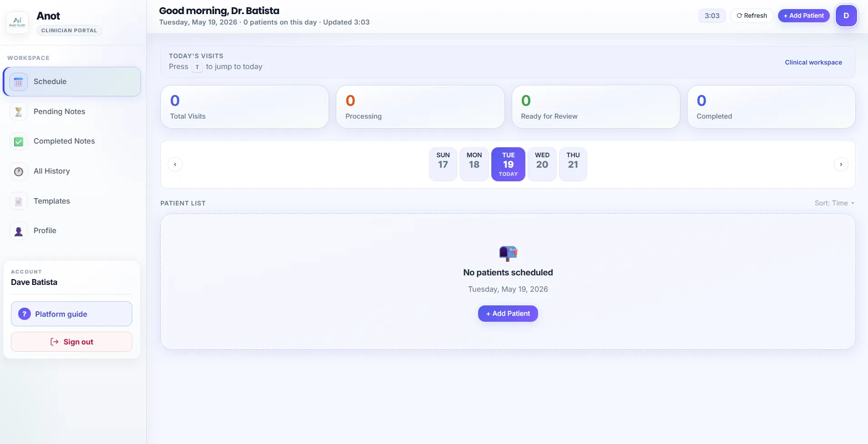Open Profile in the sidebar
868x444 pixels.
[x=72, y=231]
